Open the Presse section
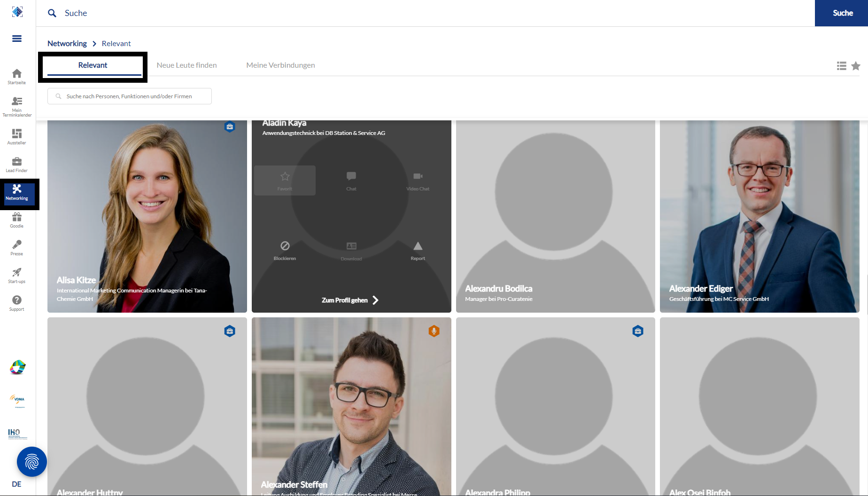The width and height of the screenshot is (868, 496). click(x=17, y=248)
